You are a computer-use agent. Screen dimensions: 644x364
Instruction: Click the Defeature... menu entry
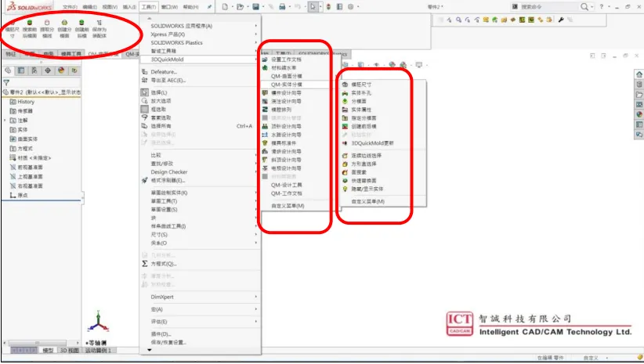pos(164,71)
